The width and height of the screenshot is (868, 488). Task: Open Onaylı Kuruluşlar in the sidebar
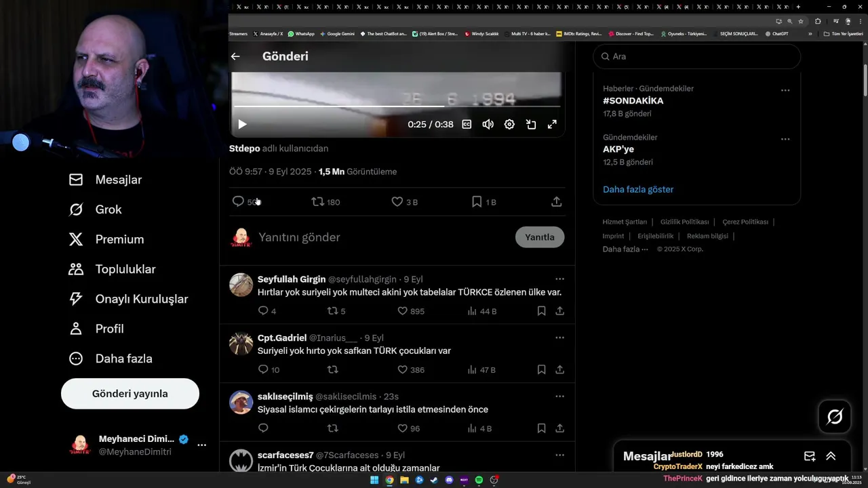point(128,299)
